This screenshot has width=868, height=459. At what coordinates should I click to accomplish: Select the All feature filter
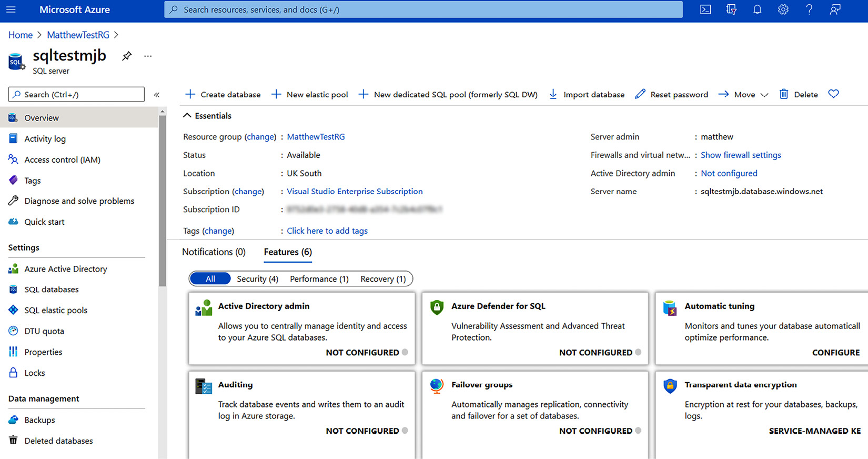pyautogui.click(x=210, y=278)
